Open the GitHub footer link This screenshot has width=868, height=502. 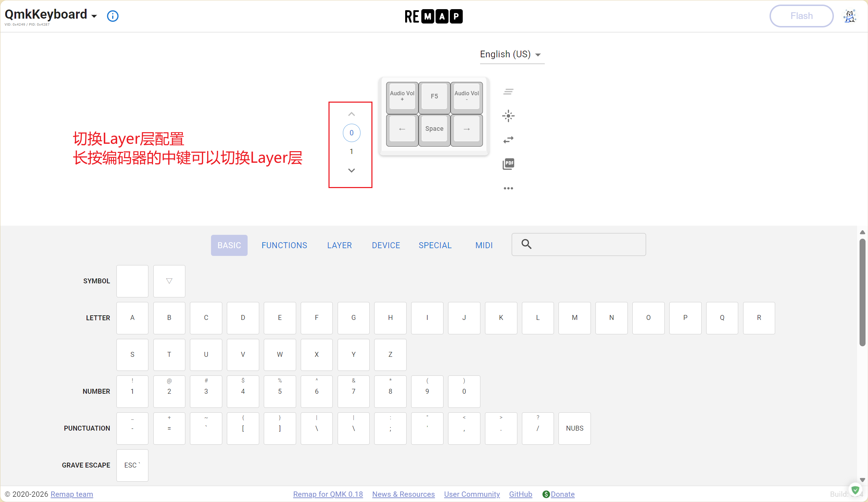point(521,494)
